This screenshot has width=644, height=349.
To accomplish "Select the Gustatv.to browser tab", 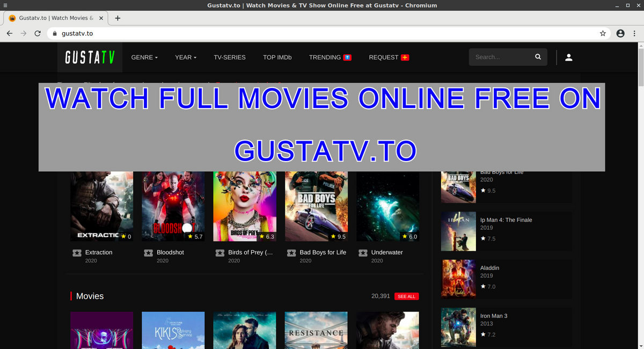I will (55, 18).
